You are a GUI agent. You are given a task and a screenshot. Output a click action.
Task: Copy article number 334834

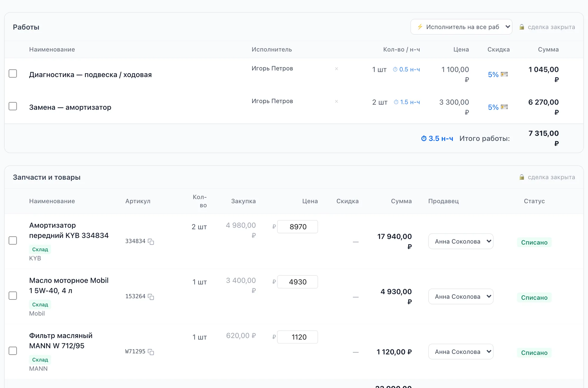click(151, 242)
